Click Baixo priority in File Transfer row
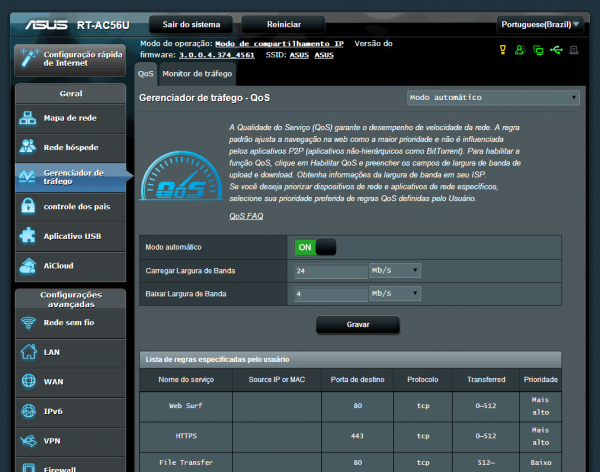This screenshot has width=600, height=472. [x=540, y=462]
